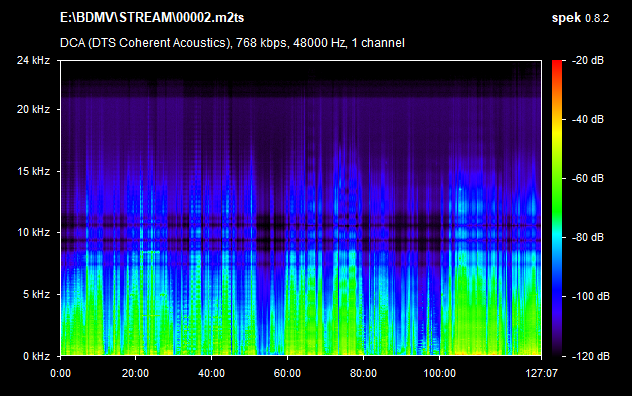Click the 5 kHz frequency axis label

(x=36, y=294)
